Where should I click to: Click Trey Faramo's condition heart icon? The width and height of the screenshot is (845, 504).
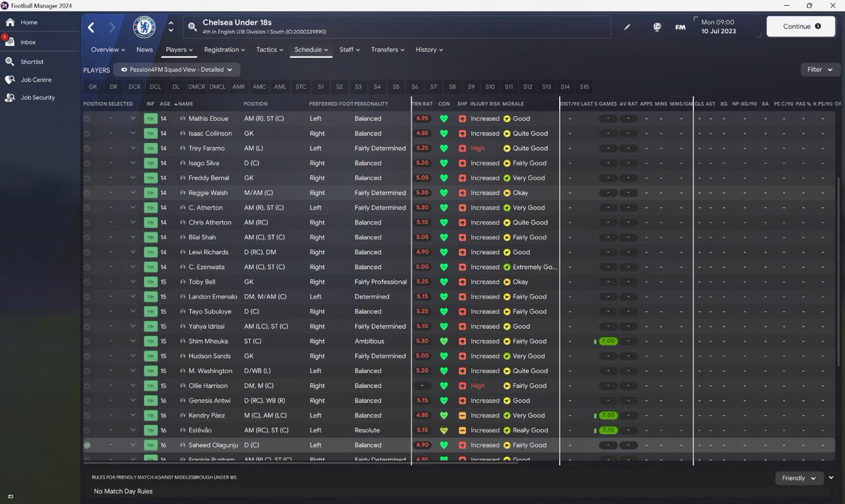pos(444,149)
